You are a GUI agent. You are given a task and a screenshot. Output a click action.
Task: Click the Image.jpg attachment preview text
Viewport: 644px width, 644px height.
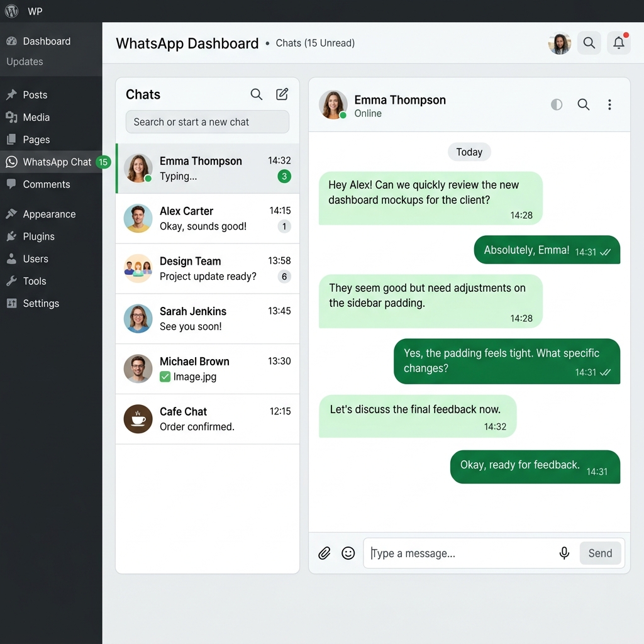(x=195, y=377)
